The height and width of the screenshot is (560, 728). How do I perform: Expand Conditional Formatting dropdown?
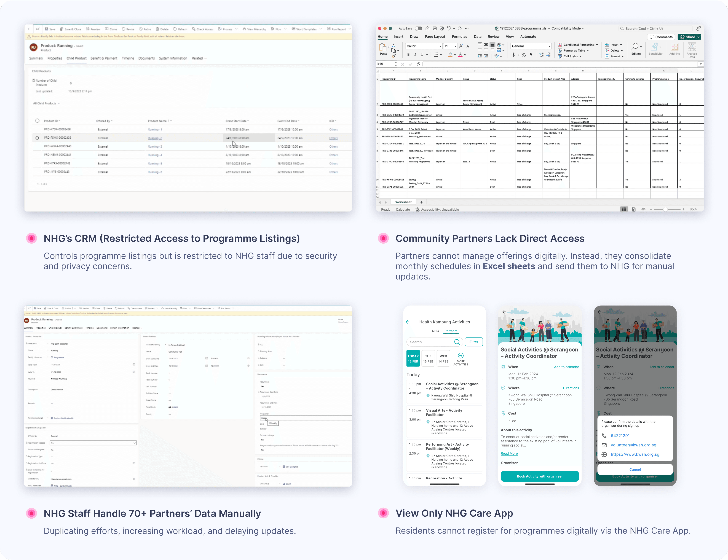578,45
